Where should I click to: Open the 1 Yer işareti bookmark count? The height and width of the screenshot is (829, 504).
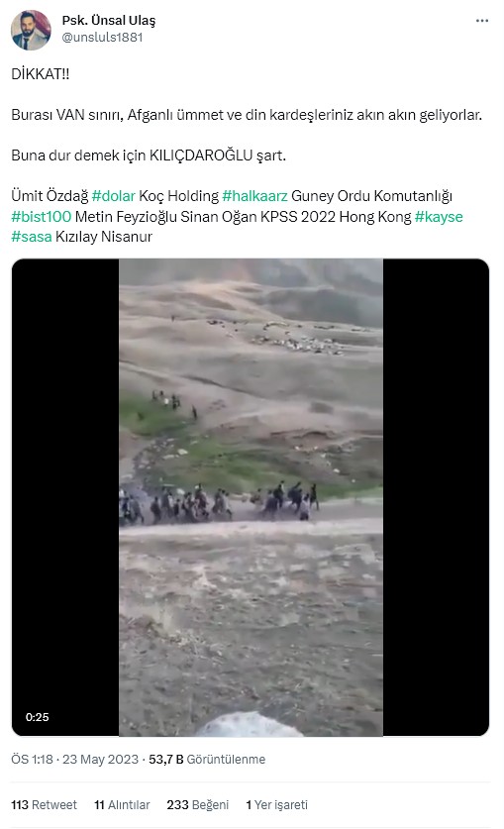pos(276,805)
